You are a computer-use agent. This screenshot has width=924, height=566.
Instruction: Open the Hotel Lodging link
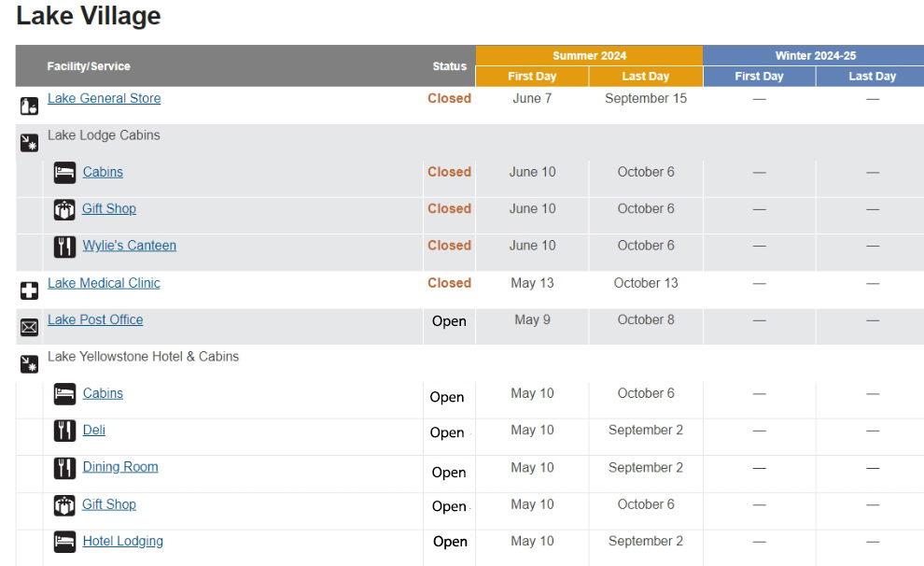click(122, 541)
